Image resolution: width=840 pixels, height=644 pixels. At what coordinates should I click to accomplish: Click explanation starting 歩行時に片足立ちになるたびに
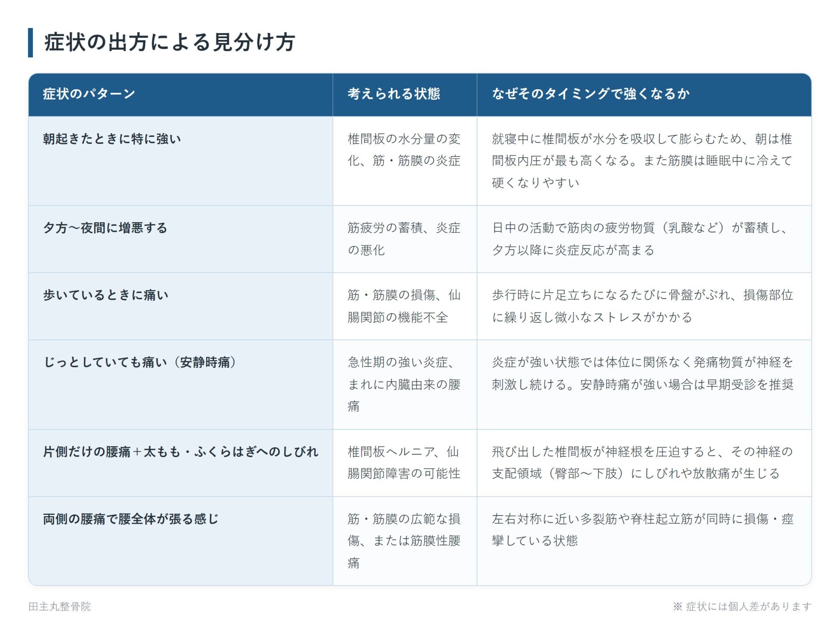click(643, 306)
